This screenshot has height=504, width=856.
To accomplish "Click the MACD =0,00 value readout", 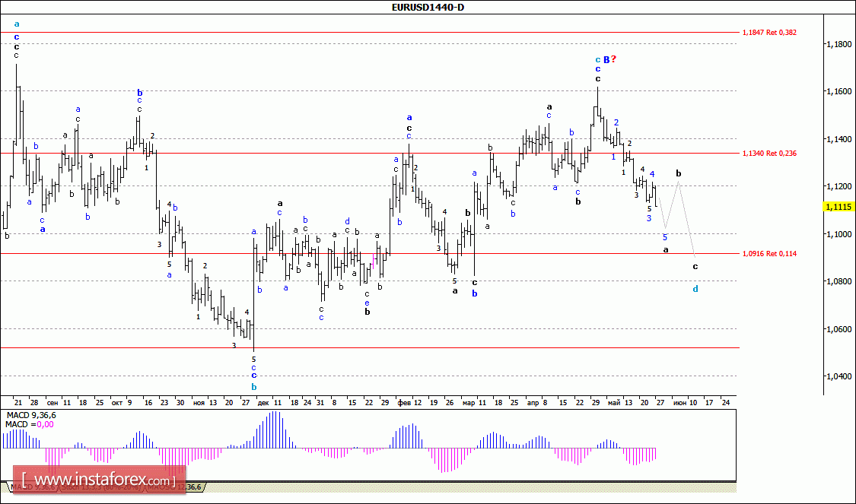I will 30,424.
